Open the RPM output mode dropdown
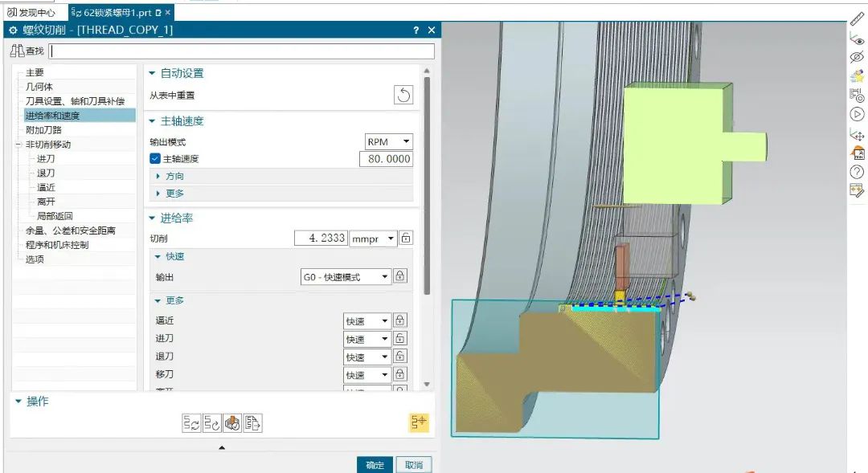 tap(389, 142)
